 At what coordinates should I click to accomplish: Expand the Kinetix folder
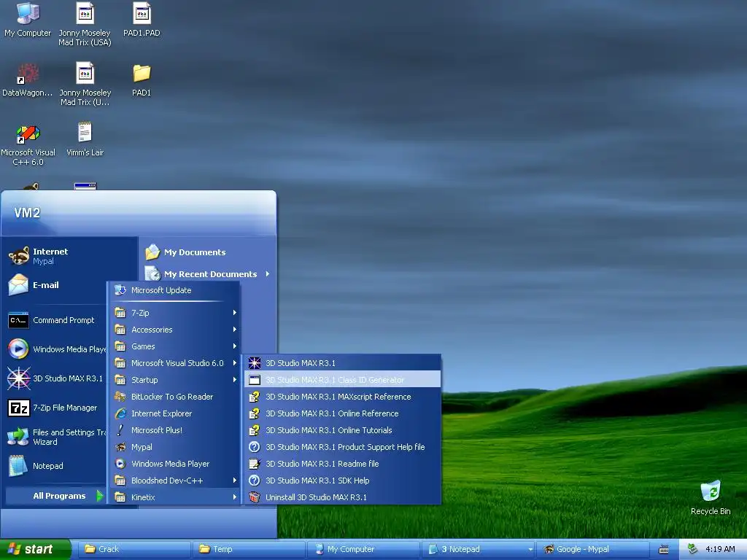coord(174,497)
